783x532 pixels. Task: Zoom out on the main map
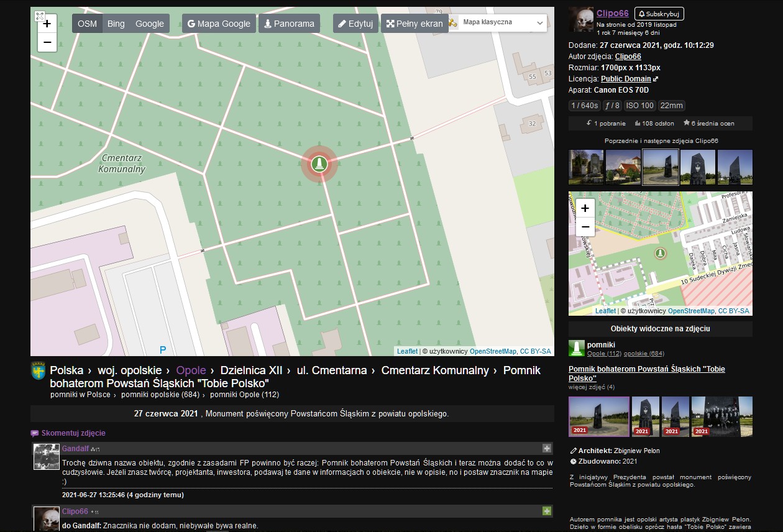pyautogui.click(x=47, y=42)
